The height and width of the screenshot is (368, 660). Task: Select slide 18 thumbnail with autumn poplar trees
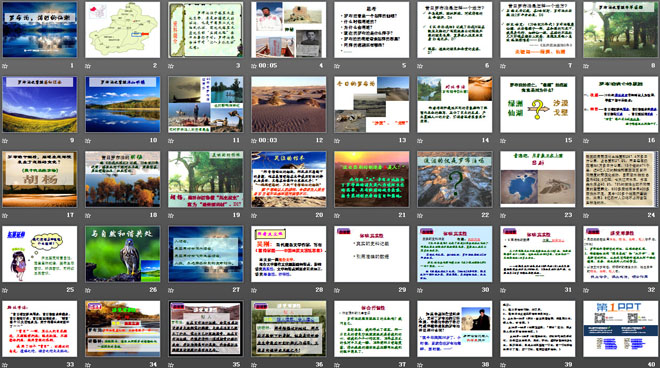point(122,179)
